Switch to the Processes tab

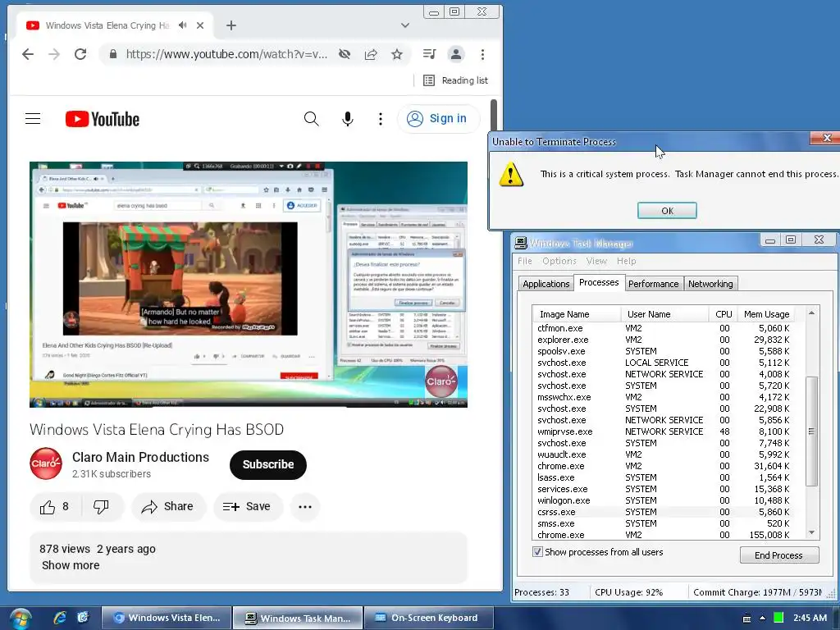pos(599,282)
